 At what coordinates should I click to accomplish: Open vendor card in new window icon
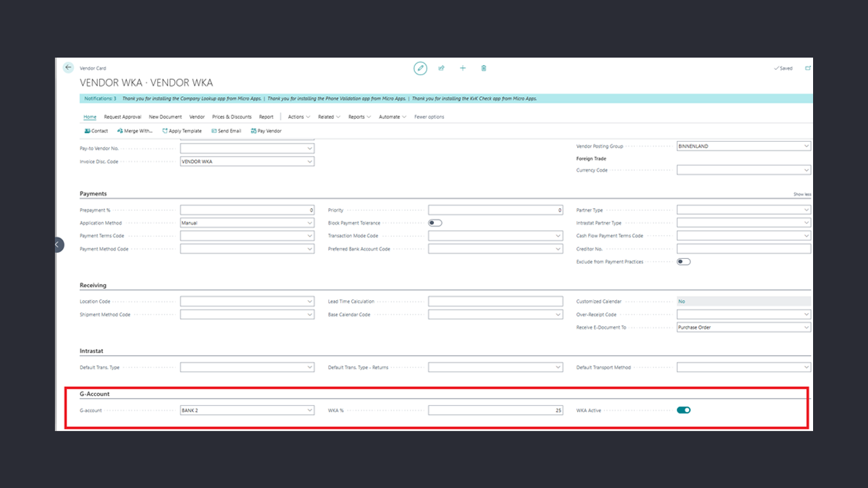click(808, 68)
